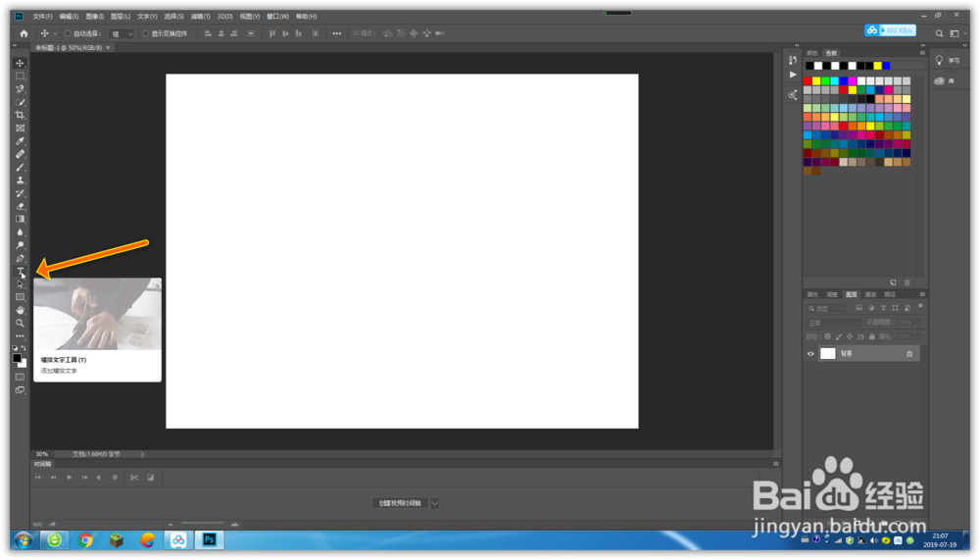The width and height of the screenshot is (980, 560).
Task: Select the Dodge tool
Action: point(20,245)
